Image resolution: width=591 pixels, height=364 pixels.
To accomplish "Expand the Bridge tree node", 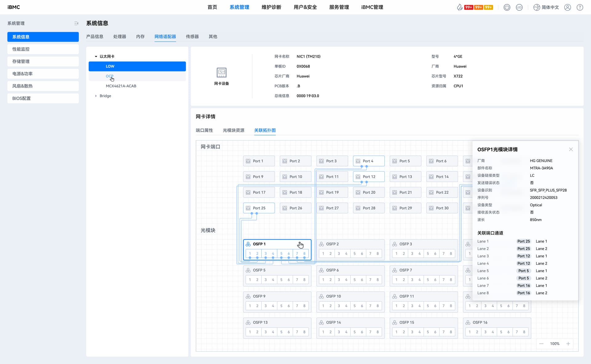I will click(96, 96).
